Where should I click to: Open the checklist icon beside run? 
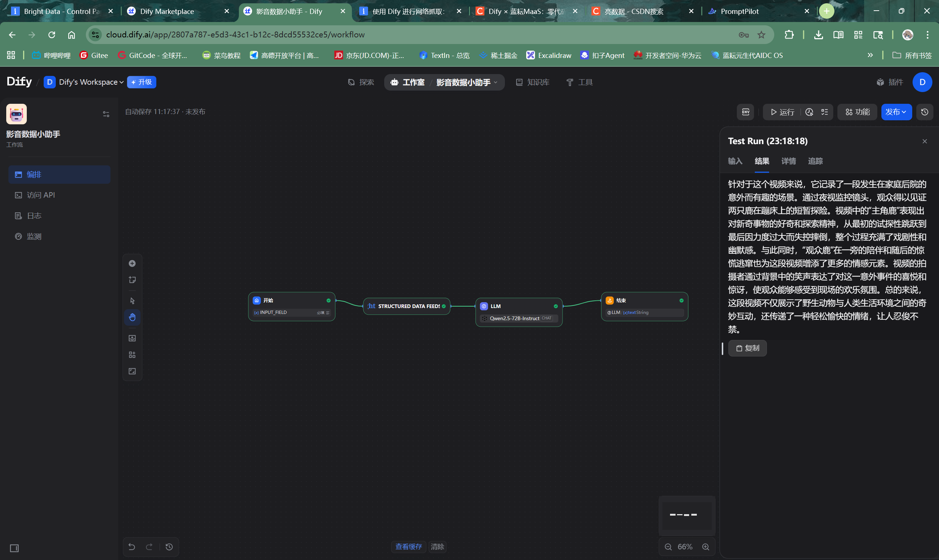(x=825, y=112)
